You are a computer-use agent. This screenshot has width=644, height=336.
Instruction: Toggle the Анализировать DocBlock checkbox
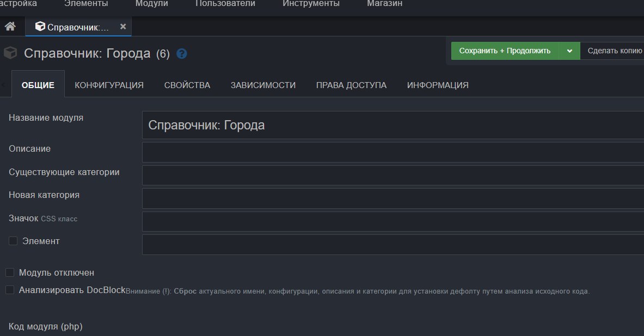[10, 290]
